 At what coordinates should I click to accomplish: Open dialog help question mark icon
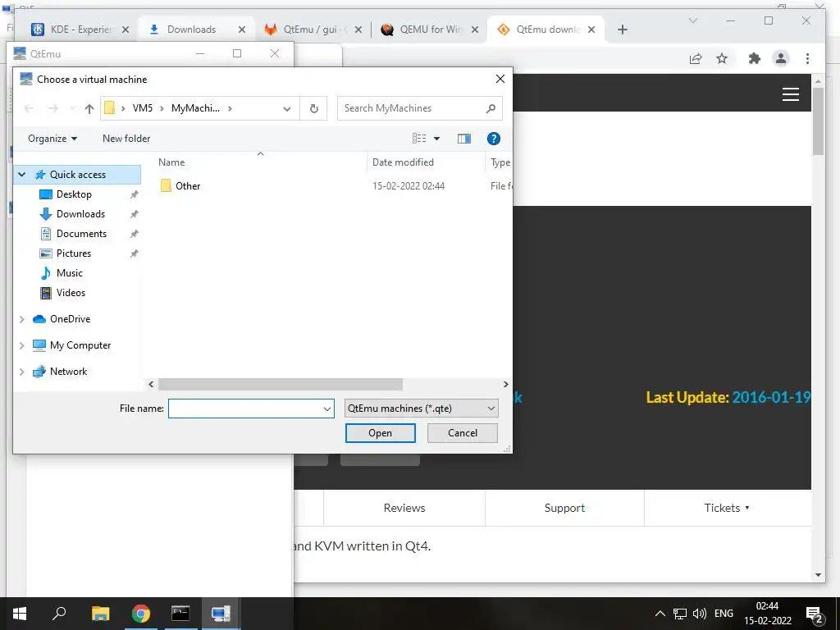click(493, 139)
